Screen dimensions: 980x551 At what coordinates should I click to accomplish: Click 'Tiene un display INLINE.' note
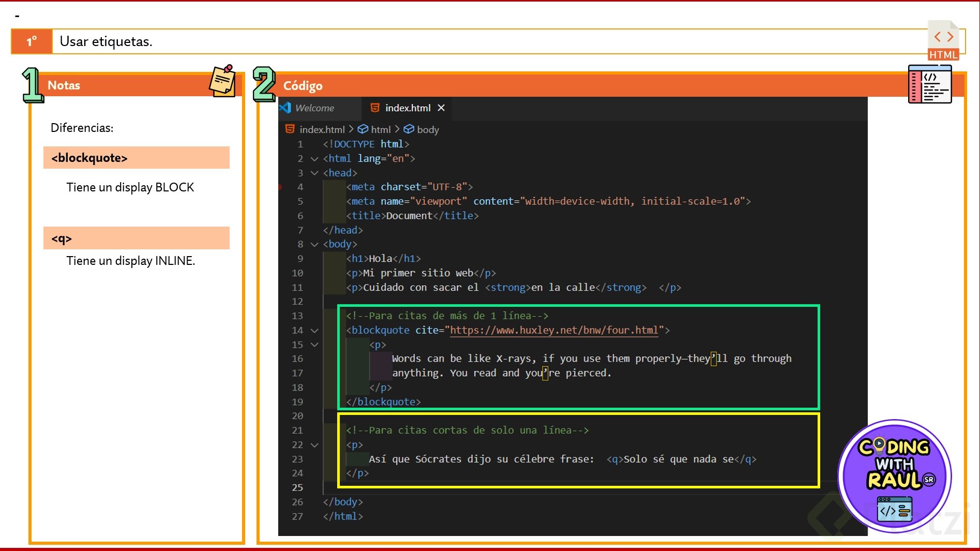131,261
